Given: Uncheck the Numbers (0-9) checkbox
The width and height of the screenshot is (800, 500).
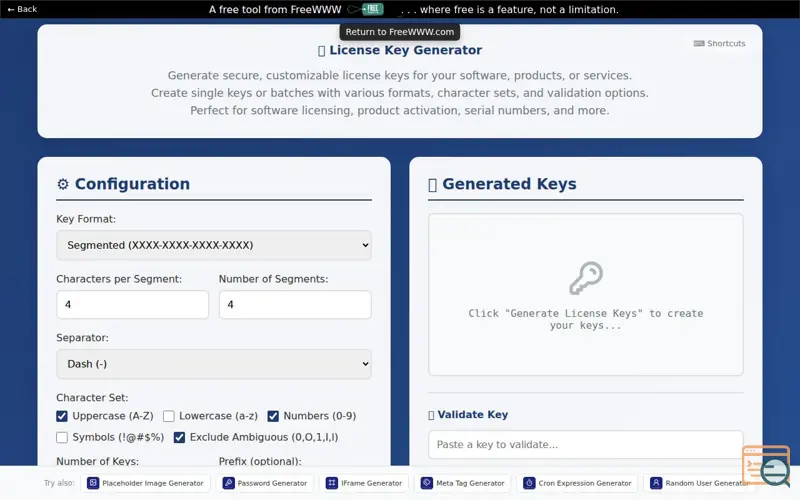Looking at the screenshot, I should [273, 416].
